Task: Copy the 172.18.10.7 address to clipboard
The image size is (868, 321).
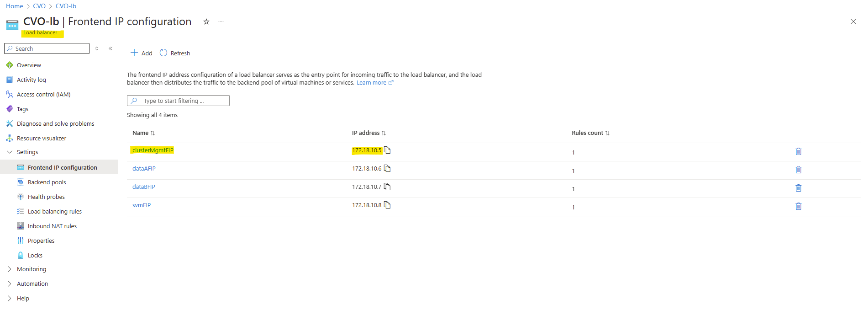Action: point(387,187)
